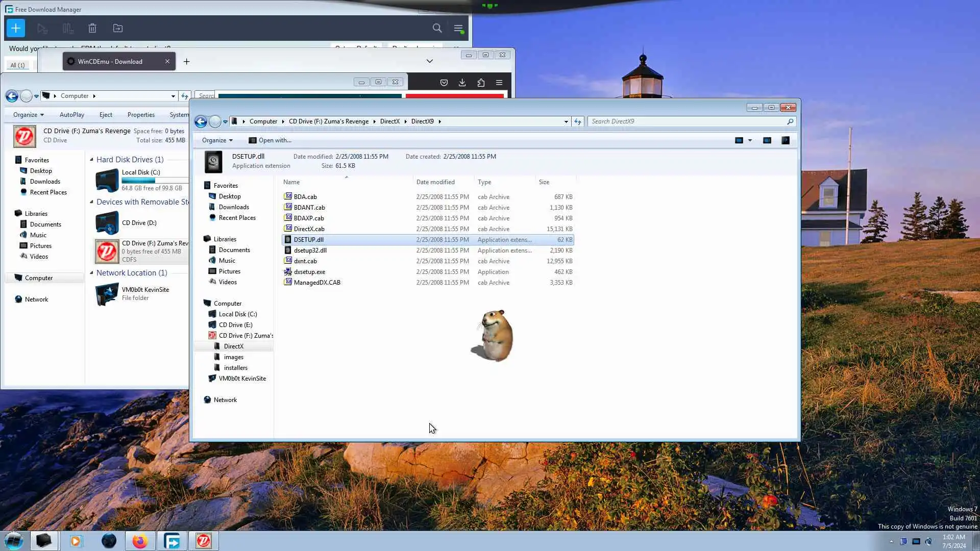Click the Firefox Pocket save icon
The width and height of the screenshot is (980, 551).
[444, 83]
